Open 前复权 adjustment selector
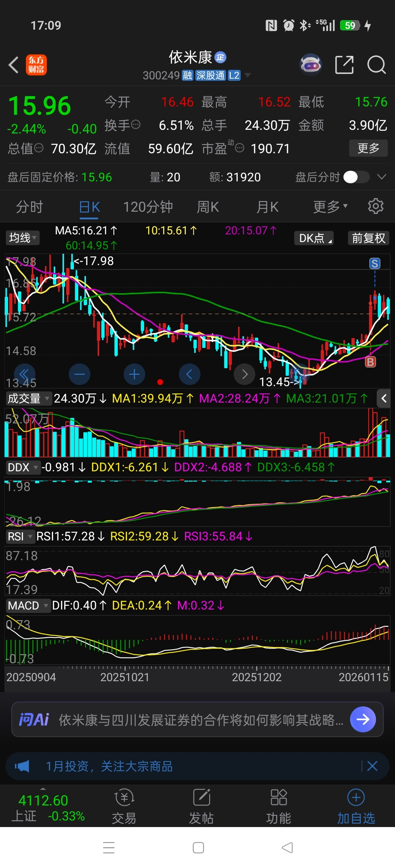 pyautogui.click(x=369, y=238)
